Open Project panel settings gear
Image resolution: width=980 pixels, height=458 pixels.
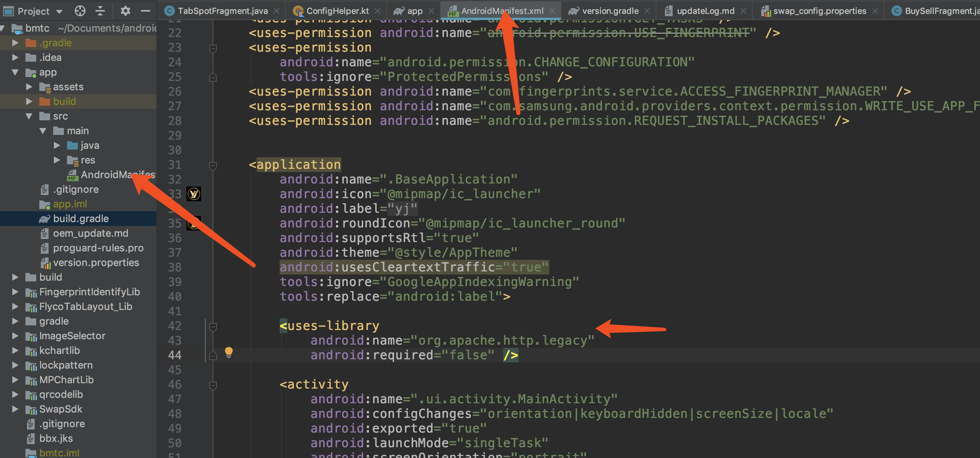point(125,11)
